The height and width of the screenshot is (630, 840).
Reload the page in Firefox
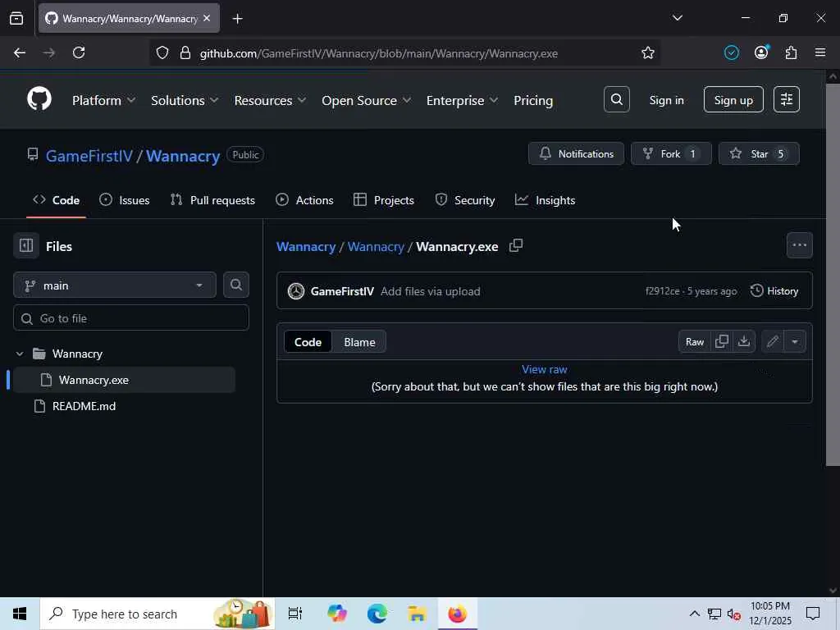point(79,53)
